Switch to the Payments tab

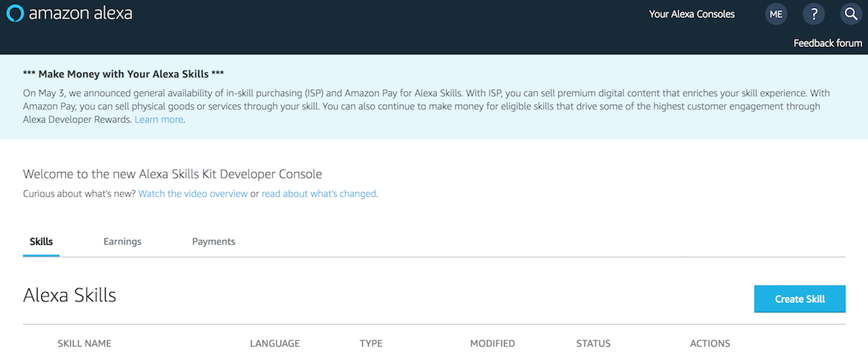[x=213, y=241]
